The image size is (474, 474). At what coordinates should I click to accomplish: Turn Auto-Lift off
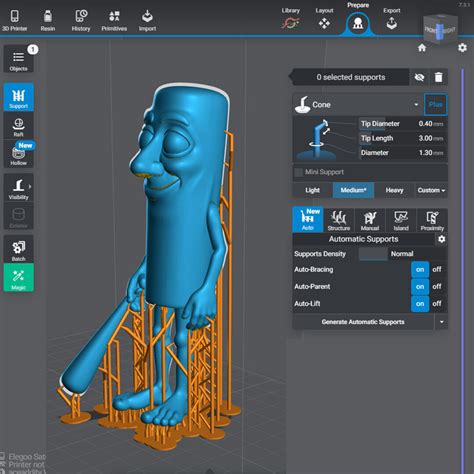pyautogui.click(x=437, y=304)
